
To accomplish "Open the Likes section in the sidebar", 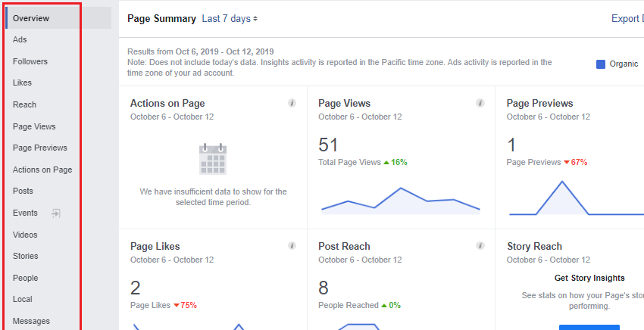I will click(22, 83).
